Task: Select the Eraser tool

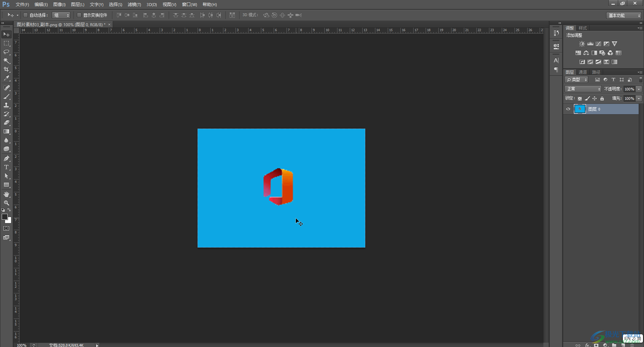Action: point(6,123)
